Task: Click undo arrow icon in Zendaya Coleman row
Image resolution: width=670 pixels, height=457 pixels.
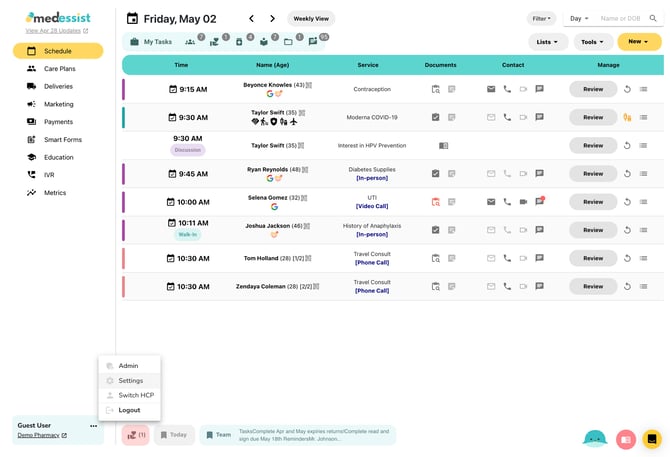Action: tap(627, 286)
